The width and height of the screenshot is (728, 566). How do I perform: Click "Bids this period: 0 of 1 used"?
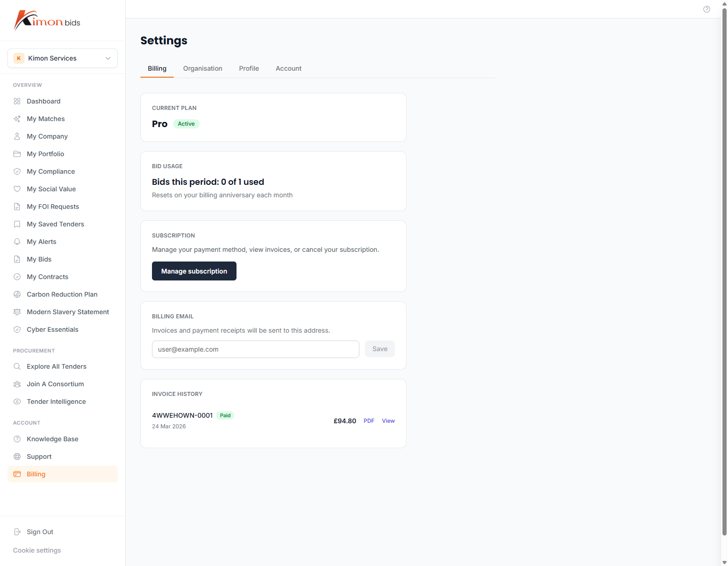208,182
